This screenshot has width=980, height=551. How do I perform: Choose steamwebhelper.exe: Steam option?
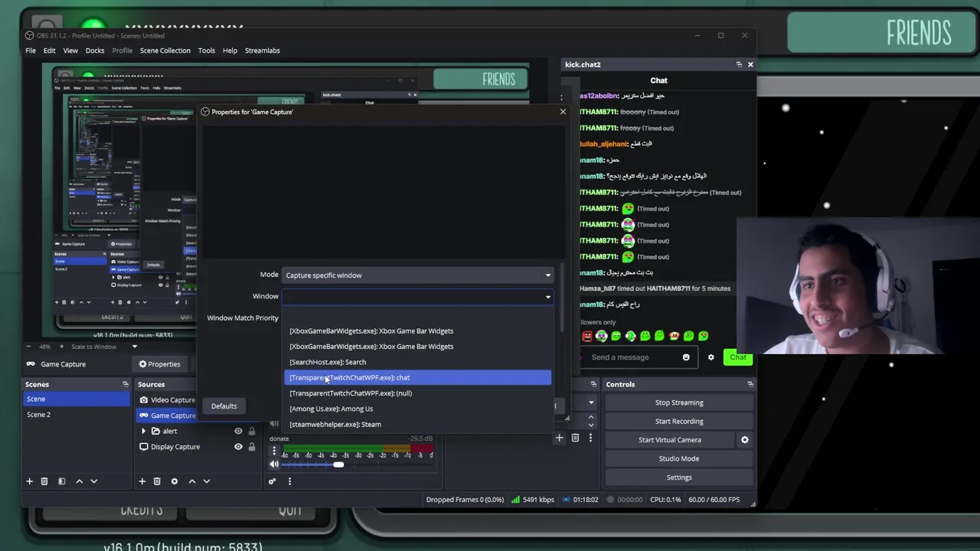pos(418,424)
